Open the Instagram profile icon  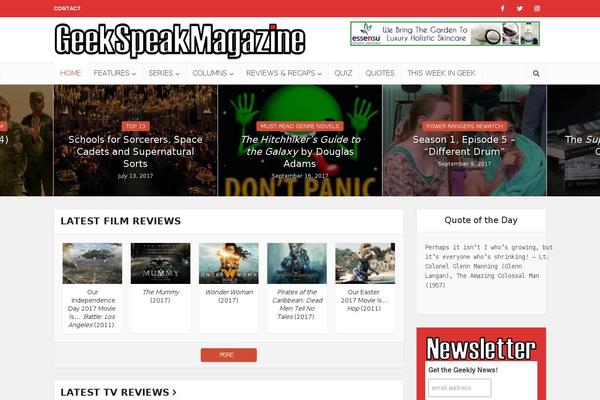[x=537, y=8]
